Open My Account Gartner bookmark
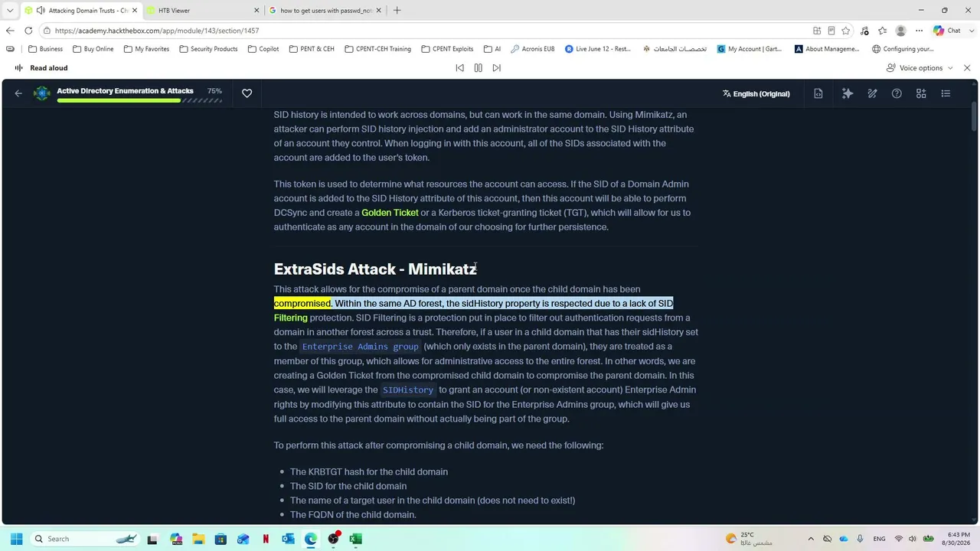The height and width of the screenshot is (551, 980). 750,49
